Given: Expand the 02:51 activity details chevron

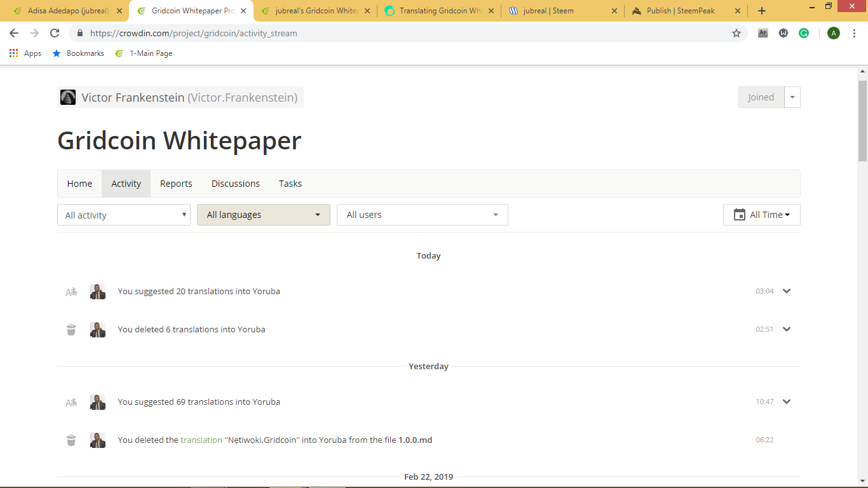Looking at the screenshot, I should pos(787,329).
